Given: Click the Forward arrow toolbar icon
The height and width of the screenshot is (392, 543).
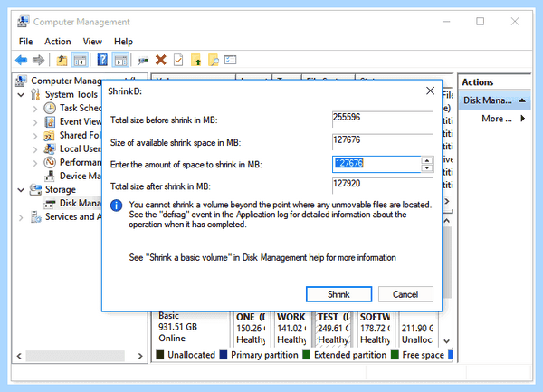Looking at the screenshot, I should tap(38, 61).
